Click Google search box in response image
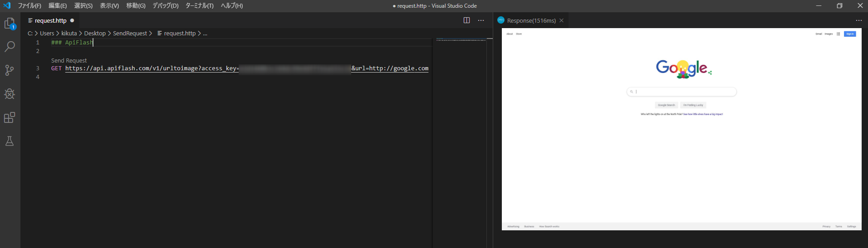The image size is (868, 248). pyautogui.click(x=682, y=92)
